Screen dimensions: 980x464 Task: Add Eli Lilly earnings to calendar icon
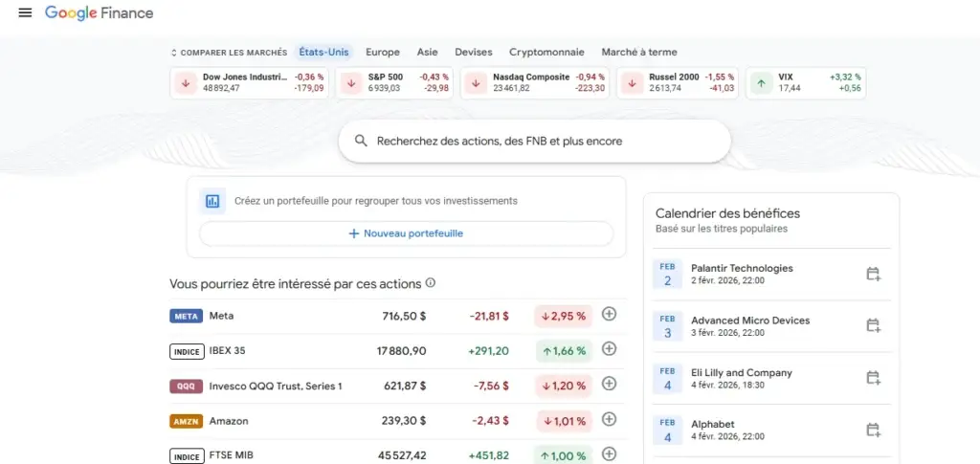coord(873,378)
